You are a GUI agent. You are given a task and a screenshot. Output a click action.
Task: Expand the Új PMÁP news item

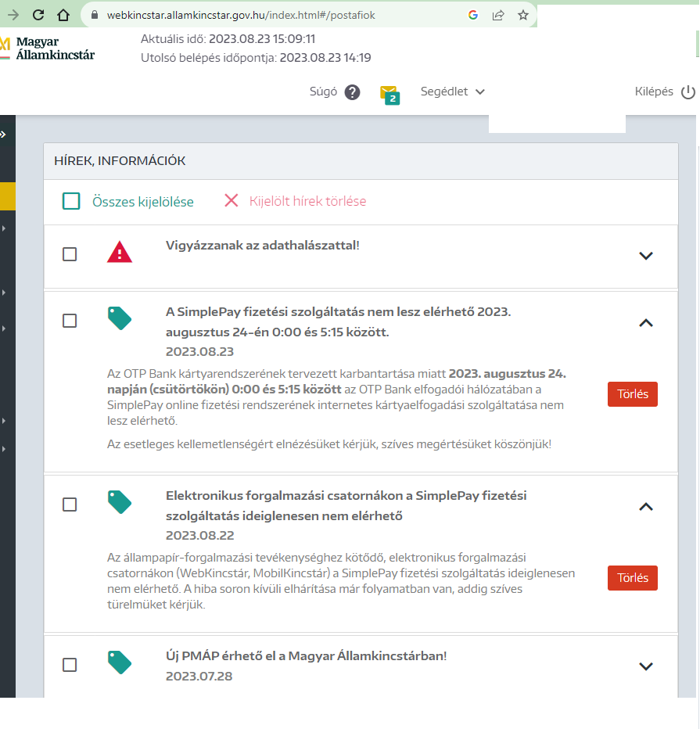click(x=645, y=666)
